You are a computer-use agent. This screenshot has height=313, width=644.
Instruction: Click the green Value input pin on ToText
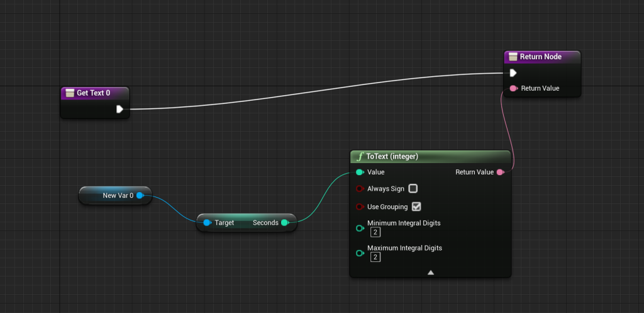[x=360, y=172]
